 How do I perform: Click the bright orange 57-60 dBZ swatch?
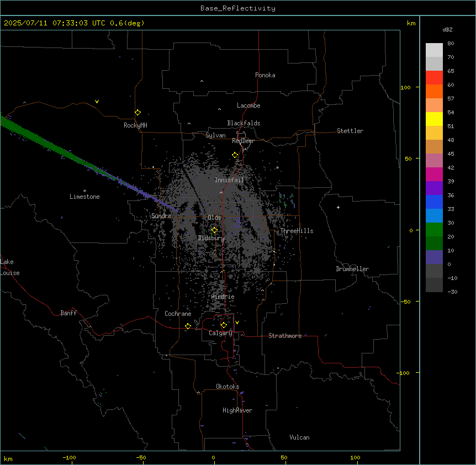[x=434, y=91]
